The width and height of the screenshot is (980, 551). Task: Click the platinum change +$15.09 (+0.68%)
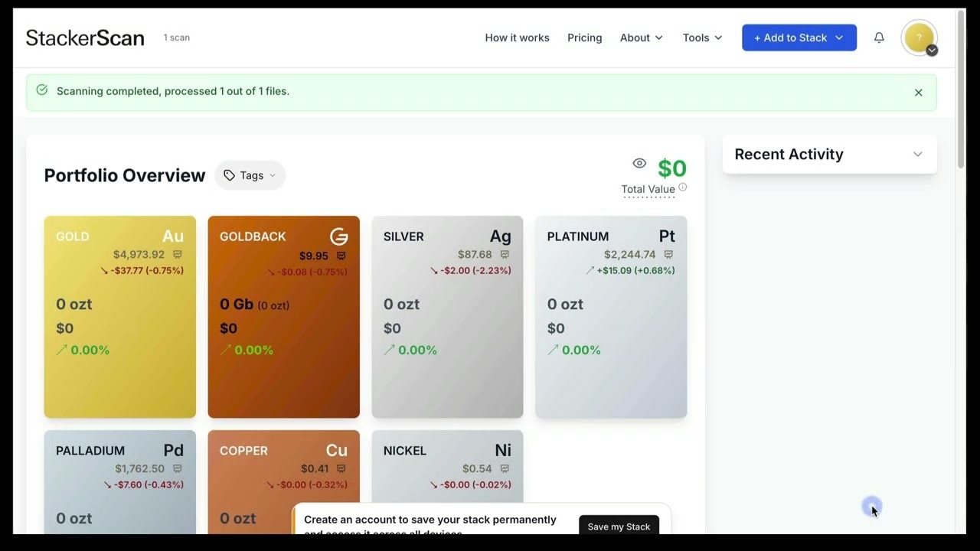click(x=630, y=271)
